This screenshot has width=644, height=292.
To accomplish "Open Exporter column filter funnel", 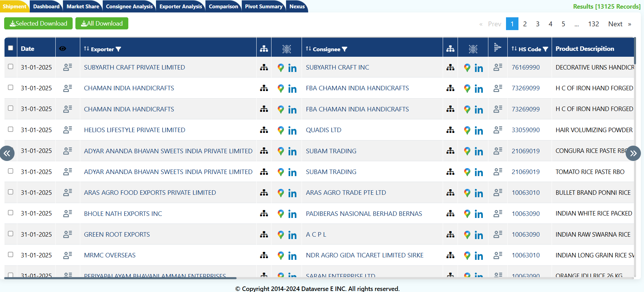I will coord(118,49).
